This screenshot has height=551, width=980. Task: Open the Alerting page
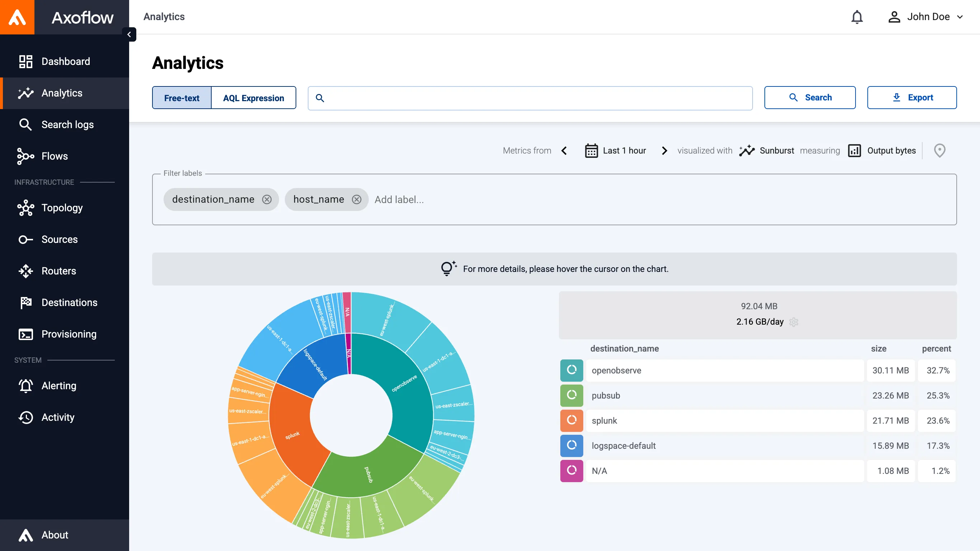click(58, 386)
